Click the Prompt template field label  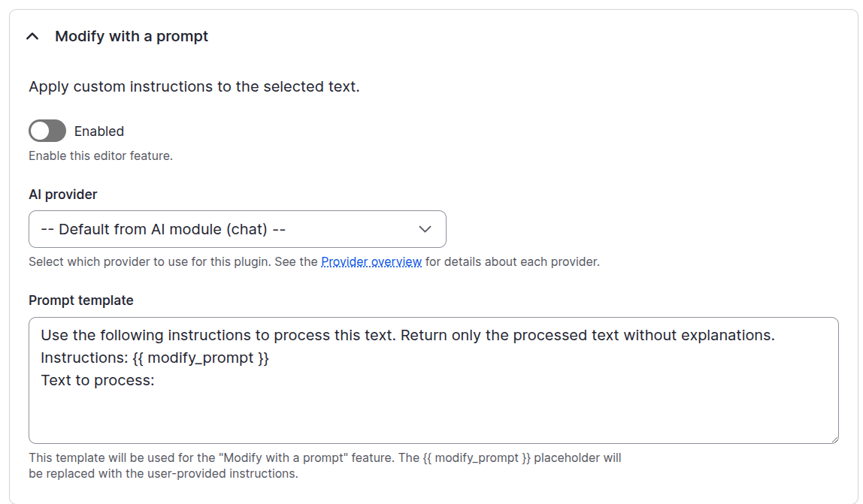[x=80, y=300]
